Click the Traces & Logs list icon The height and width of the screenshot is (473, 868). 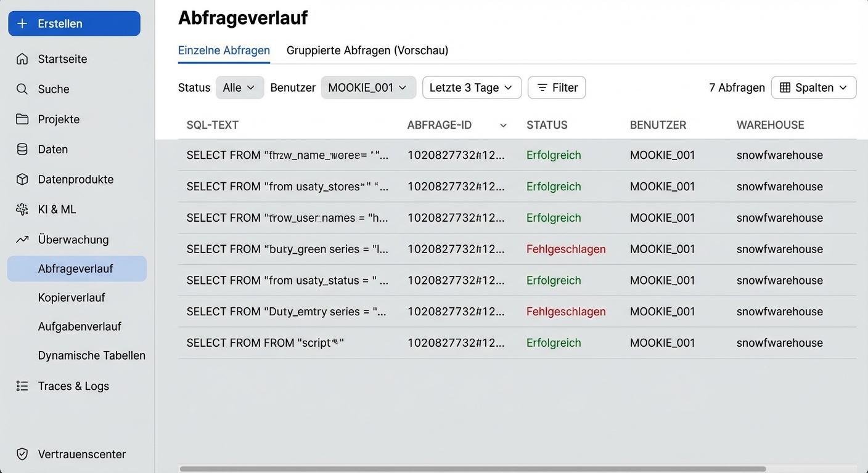click(x=22, y=386)
